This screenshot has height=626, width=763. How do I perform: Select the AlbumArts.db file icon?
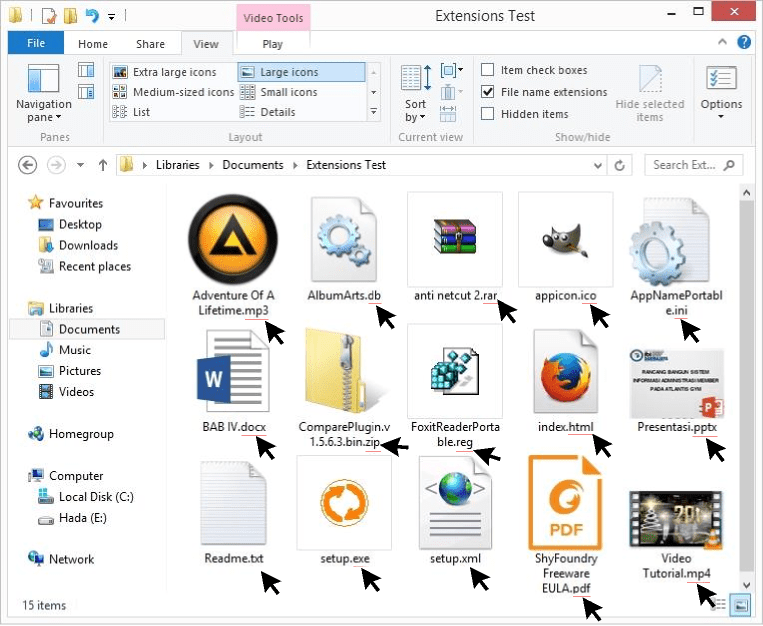point(344,239)
